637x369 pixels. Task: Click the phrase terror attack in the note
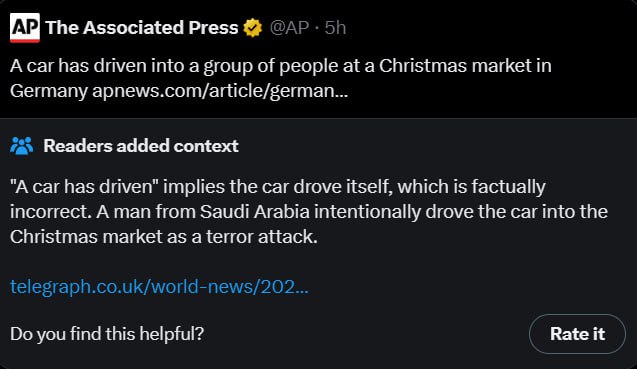[x=262, y=237]
